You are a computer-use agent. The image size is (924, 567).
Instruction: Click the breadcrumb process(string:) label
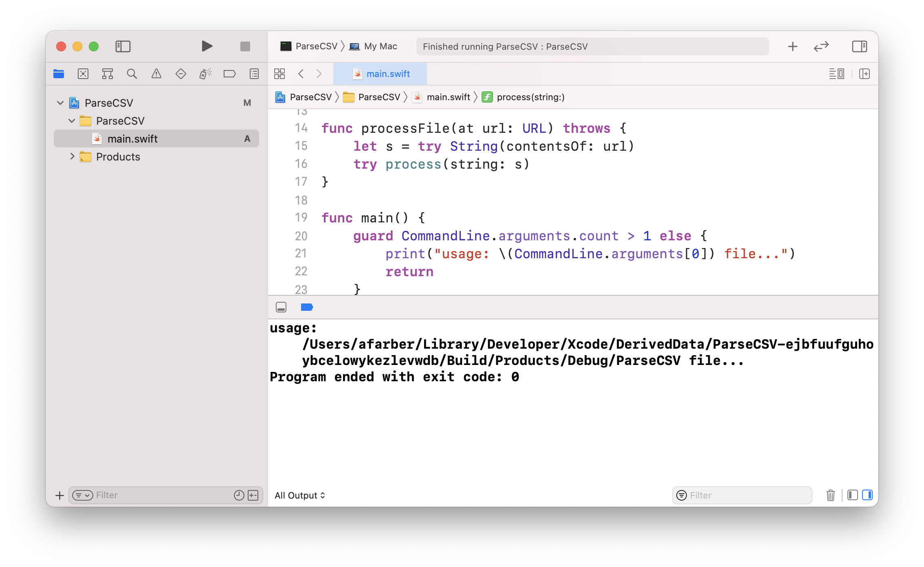tap(530, 97)
